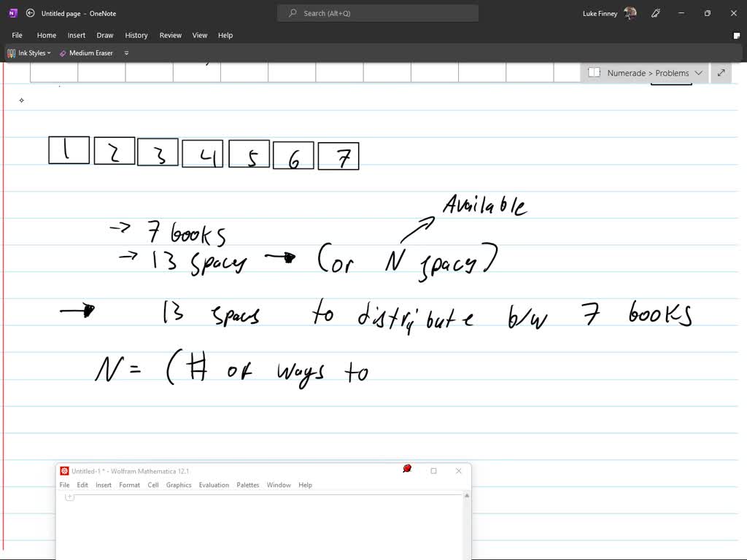Click the pen-and-sparkle icon in the title bar

[x=656, y=13]
